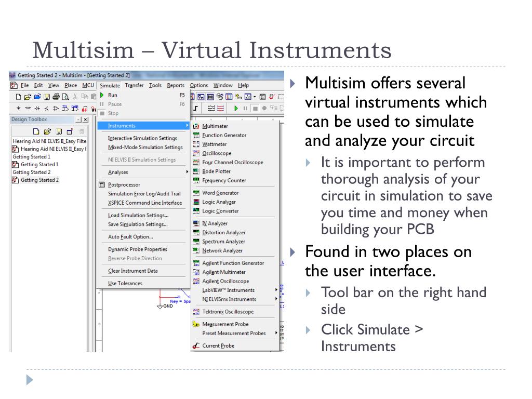
Task: Click the Open file folder icon in main toolbar
Action: click(28, 97)
